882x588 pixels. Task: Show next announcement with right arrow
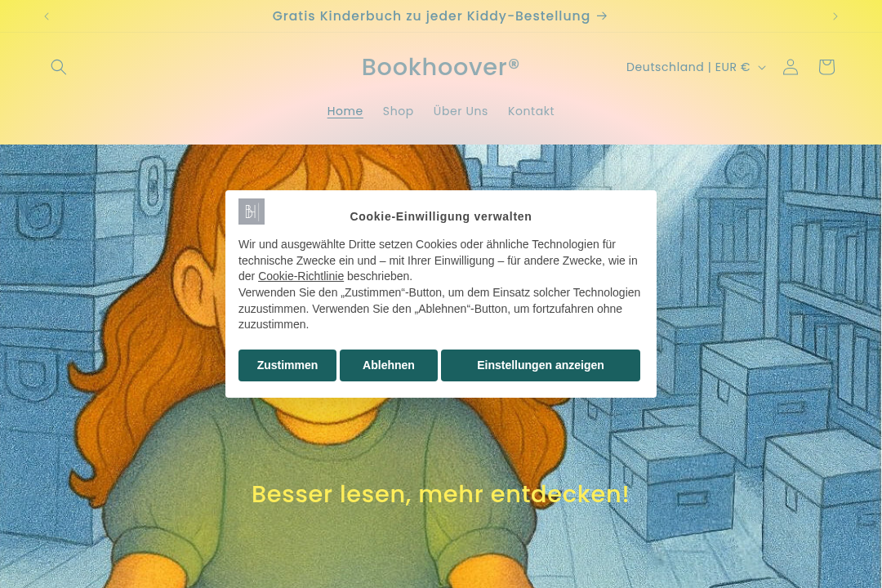[x=835, y=16]
